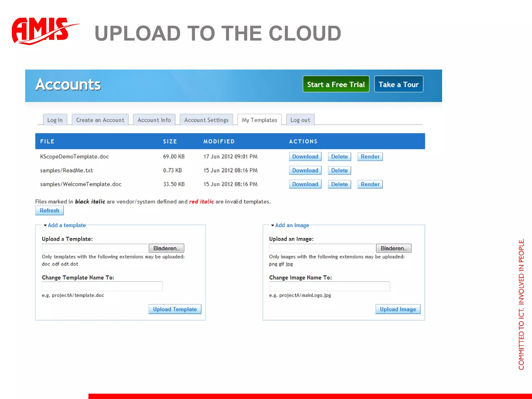
Task: Click Change Image Name To field
Action: click(x=329, y=286)
